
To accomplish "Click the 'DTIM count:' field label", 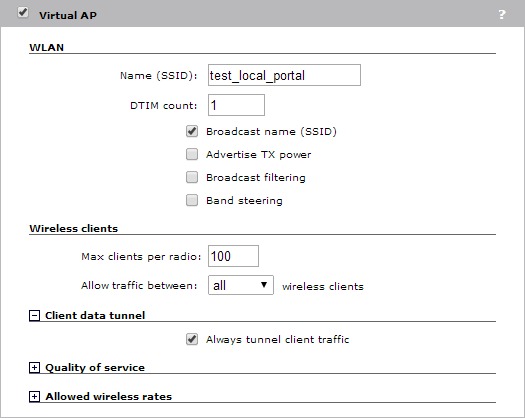I will click(164, 106).
